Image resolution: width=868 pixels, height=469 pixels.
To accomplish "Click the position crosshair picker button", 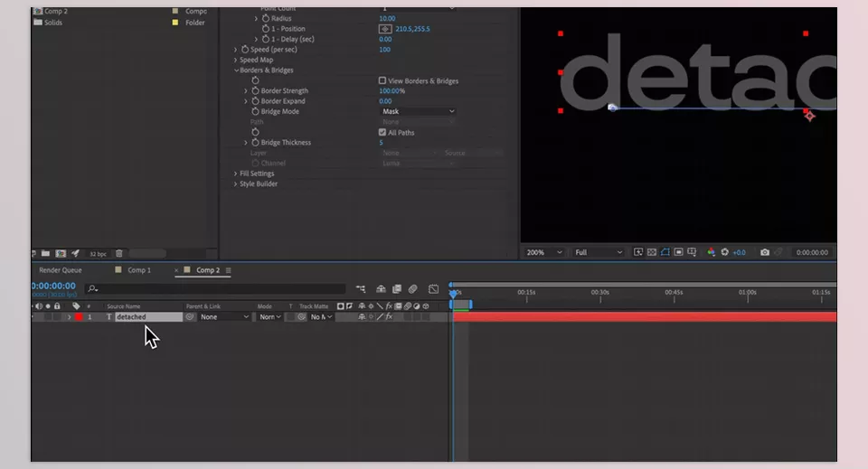I will 385,29.
